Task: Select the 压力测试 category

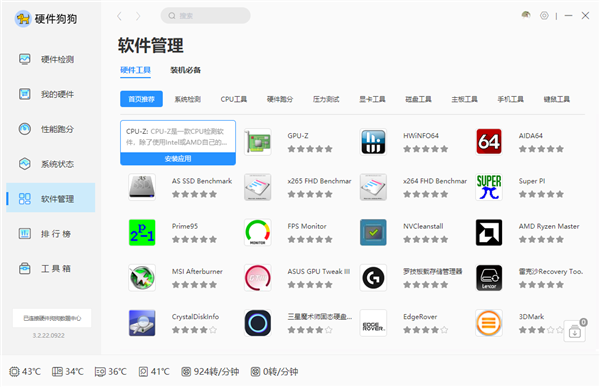Action: coord(326,99)
